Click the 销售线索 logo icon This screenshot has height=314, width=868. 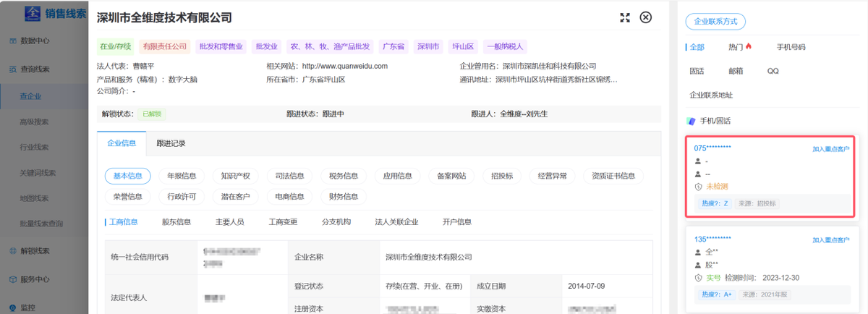[33, 14]
